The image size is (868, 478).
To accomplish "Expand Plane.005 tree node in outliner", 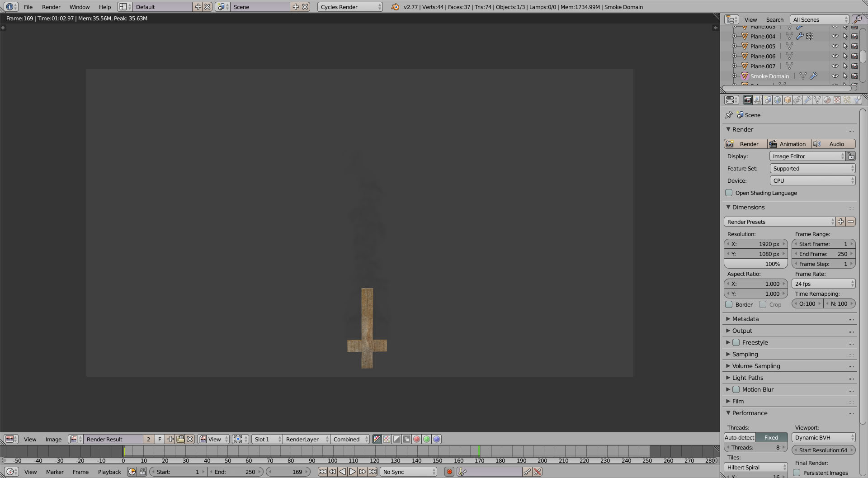I will click(735, 46).
